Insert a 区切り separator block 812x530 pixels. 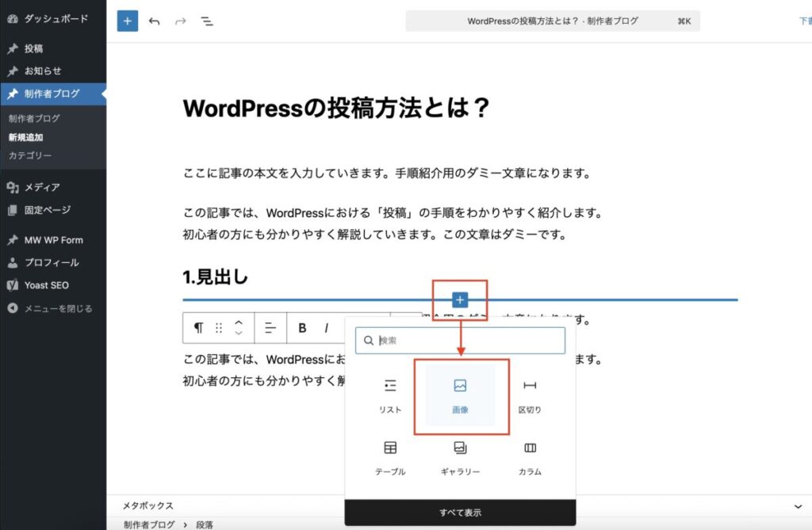click(x=530, y=396)
